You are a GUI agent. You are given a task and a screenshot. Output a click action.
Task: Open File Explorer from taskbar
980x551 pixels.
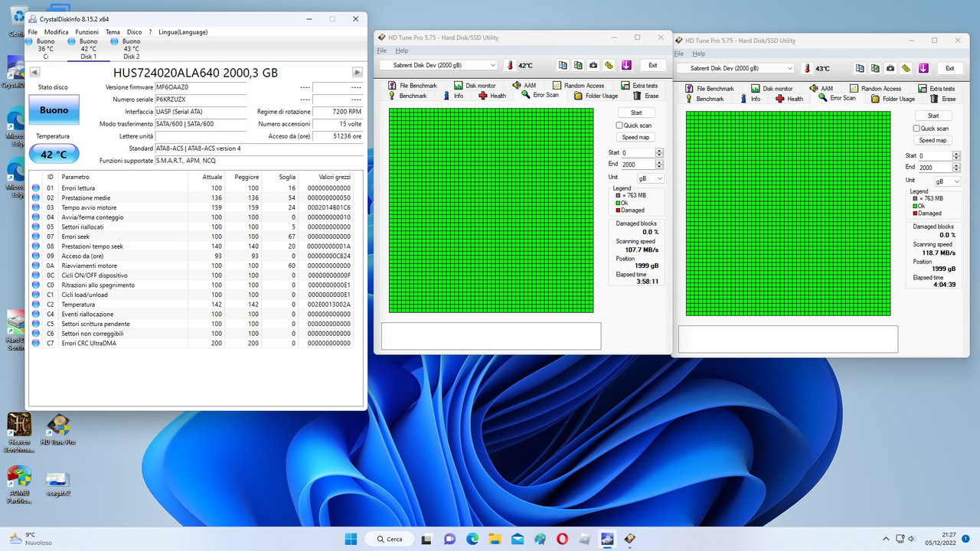coord(495,539)
